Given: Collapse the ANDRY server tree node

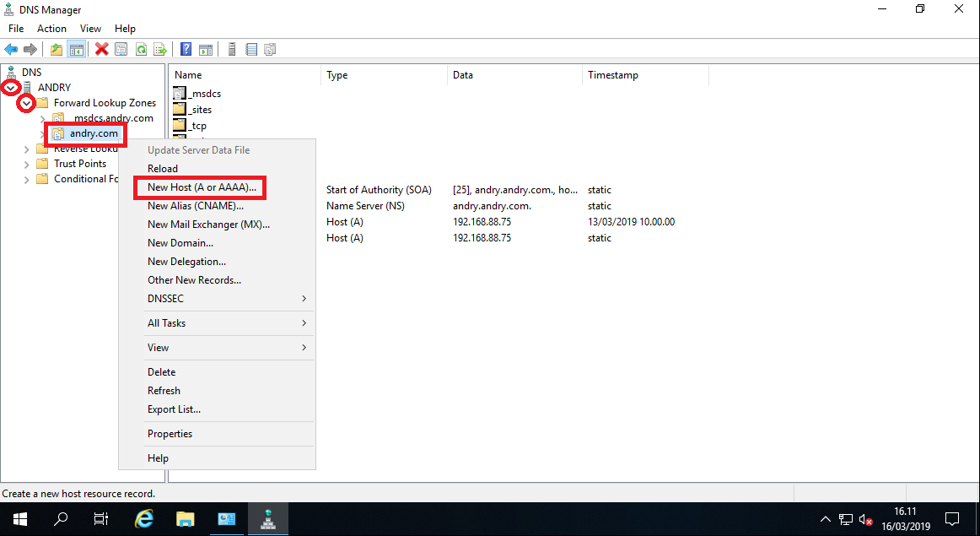Looking at the screenshot, I should (10, 88).
